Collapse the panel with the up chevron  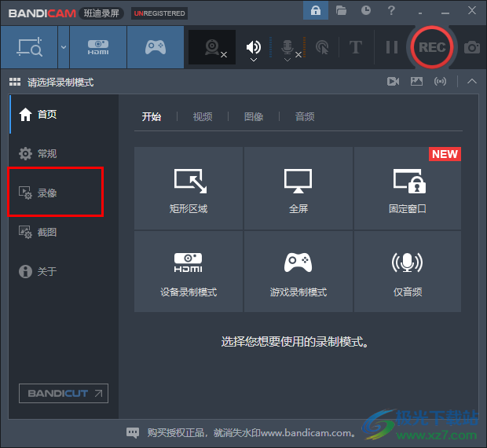(472, 82)
